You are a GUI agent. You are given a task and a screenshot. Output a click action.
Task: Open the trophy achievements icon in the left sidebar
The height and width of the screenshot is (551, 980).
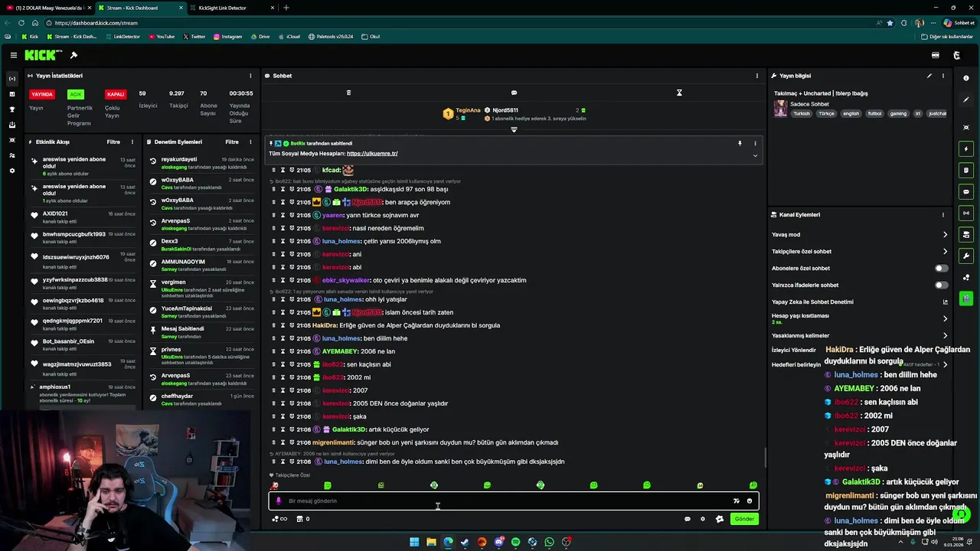tap(11, 109)
